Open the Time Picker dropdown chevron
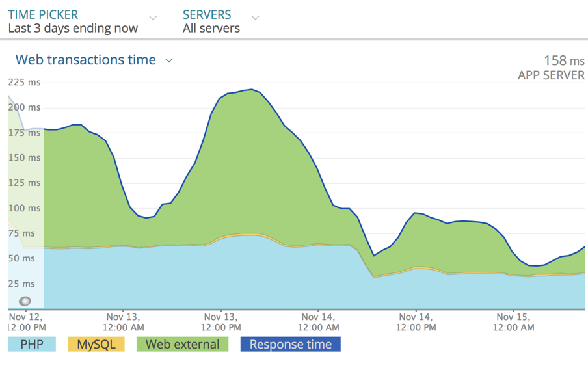Screen dimensions: 588x372 tap(153, 18)
